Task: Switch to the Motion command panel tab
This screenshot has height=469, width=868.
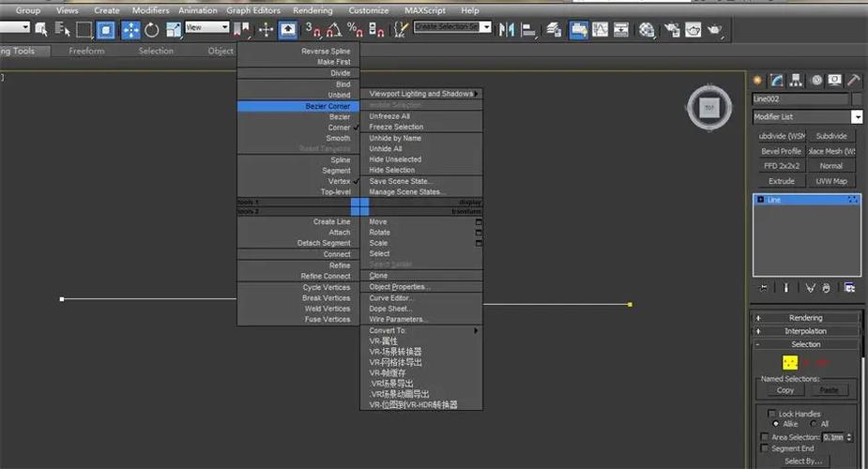Action: [816, 81]
